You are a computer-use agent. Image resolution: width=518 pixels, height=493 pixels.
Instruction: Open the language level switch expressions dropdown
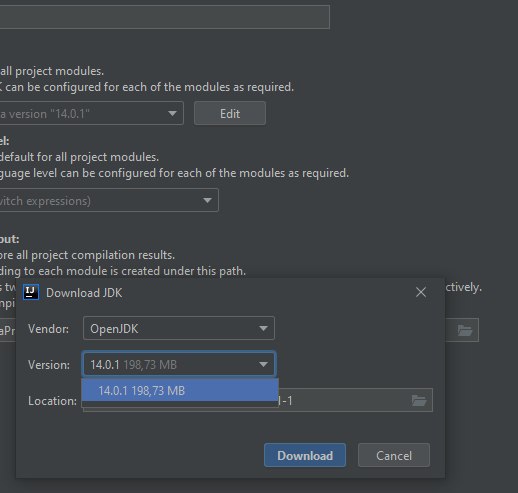coord(109,200)
